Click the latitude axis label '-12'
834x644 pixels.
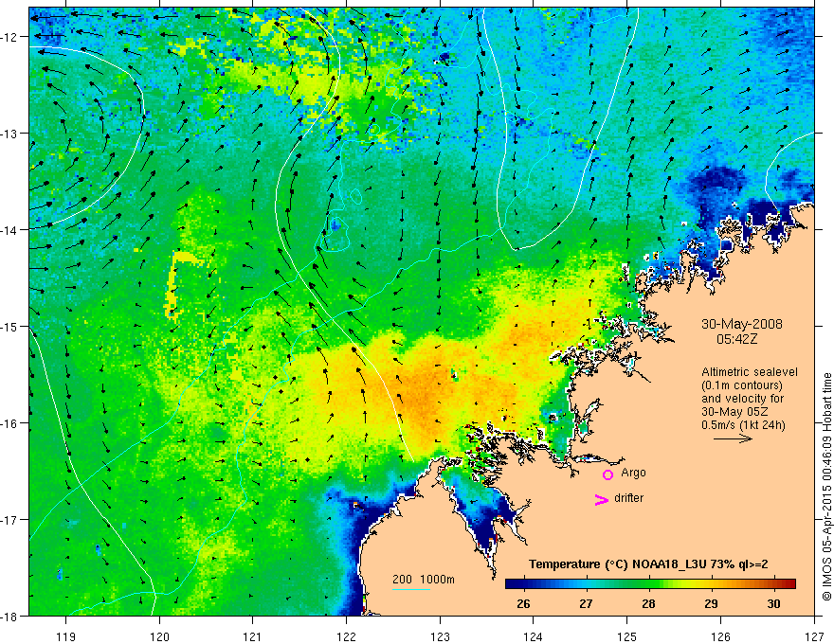pos(10,37)
